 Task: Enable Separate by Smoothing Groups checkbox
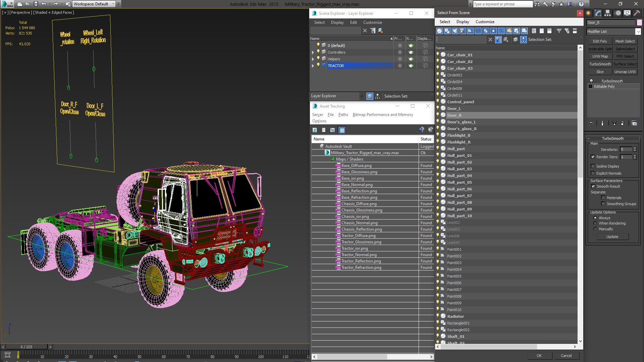(603, 204)
